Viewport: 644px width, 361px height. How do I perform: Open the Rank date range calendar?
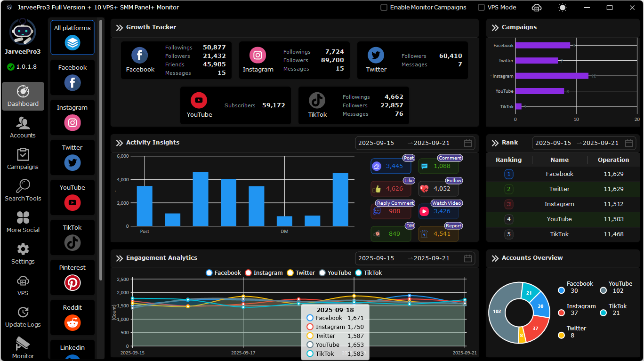pyautogui.click(x=629, y=143)
